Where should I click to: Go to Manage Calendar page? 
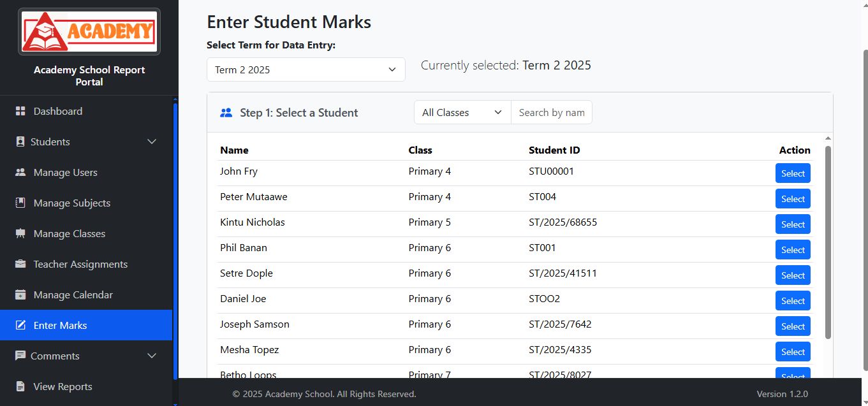(73, 294)
